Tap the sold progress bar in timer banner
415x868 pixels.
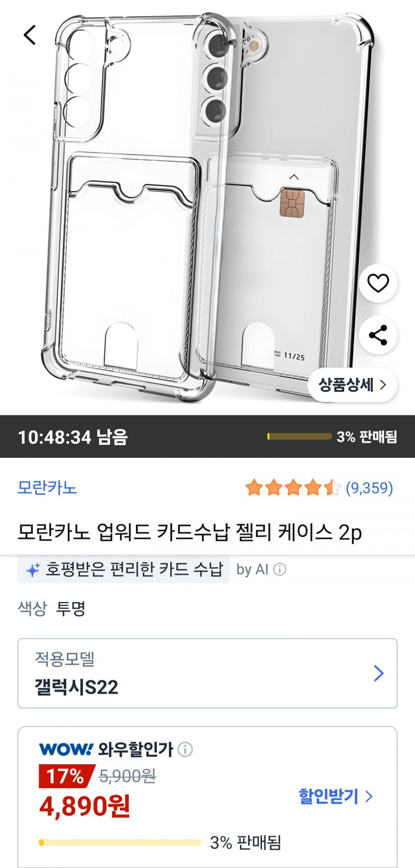pos(299,436)
